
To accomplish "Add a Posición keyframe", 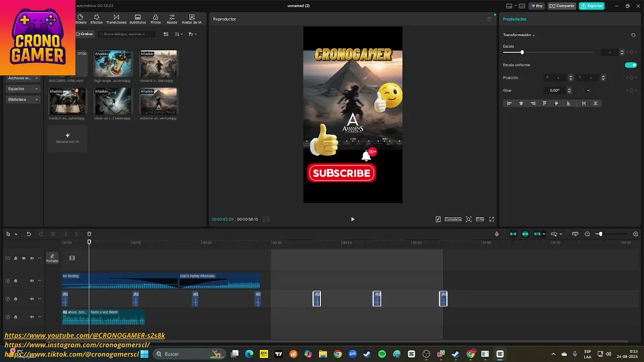I will pyautogui.click(x=632, y=77).
